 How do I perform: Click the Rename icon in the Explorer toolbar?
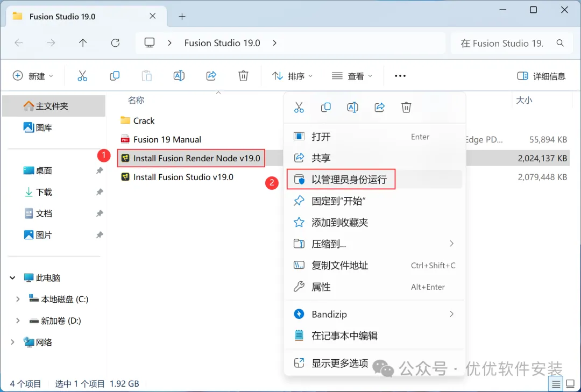(x=179, y=76)
